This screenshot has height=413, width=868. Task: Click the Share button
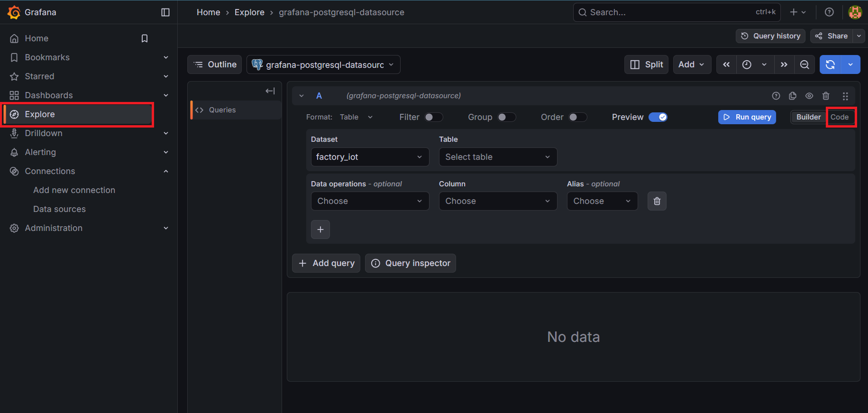click(831, 36)
